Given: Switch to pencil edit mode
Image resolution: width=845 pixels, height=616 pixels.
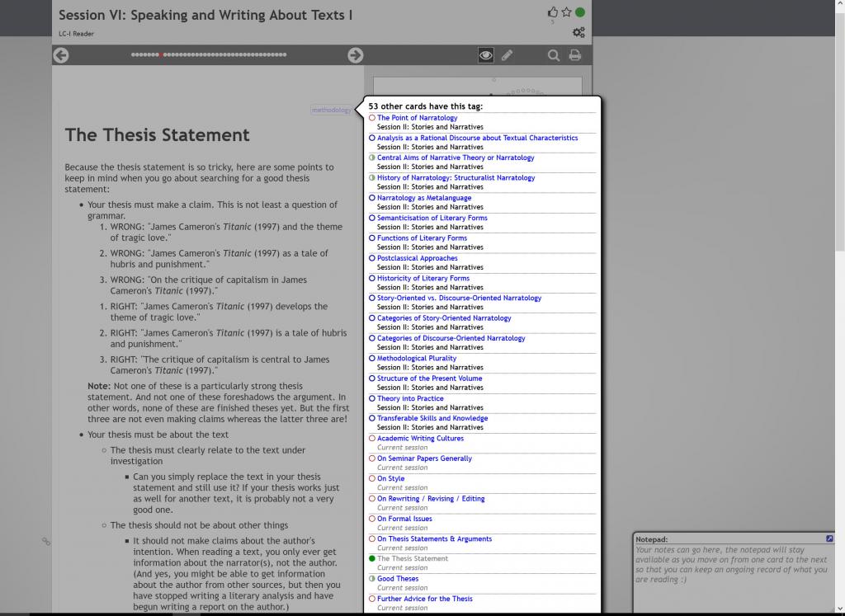Looking at the screenshot, I should 507,55.
